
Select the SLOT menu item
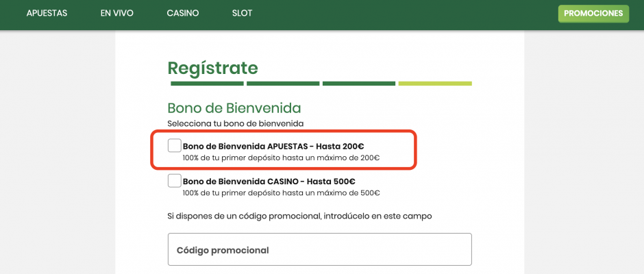pos(242,13)
